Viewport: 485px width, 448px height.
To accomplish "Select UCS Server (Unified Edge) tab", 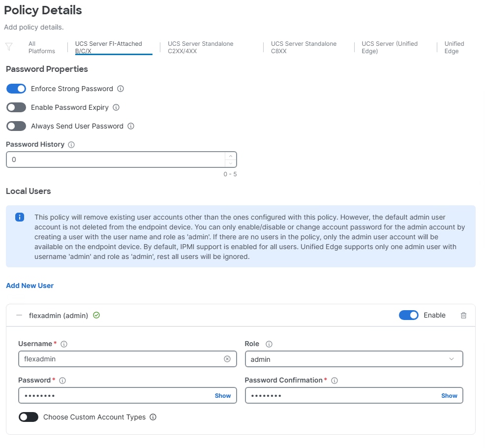I will click(390, 47).
